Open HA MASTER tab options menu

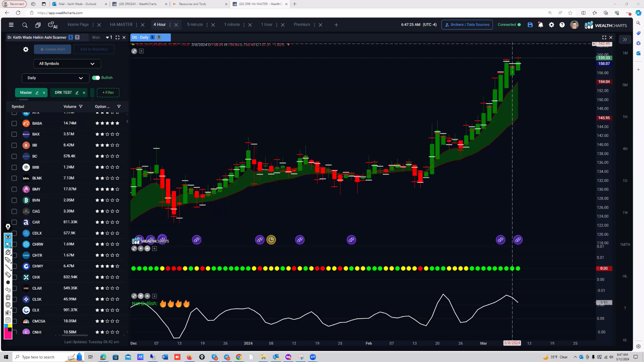tap(137, 25)
